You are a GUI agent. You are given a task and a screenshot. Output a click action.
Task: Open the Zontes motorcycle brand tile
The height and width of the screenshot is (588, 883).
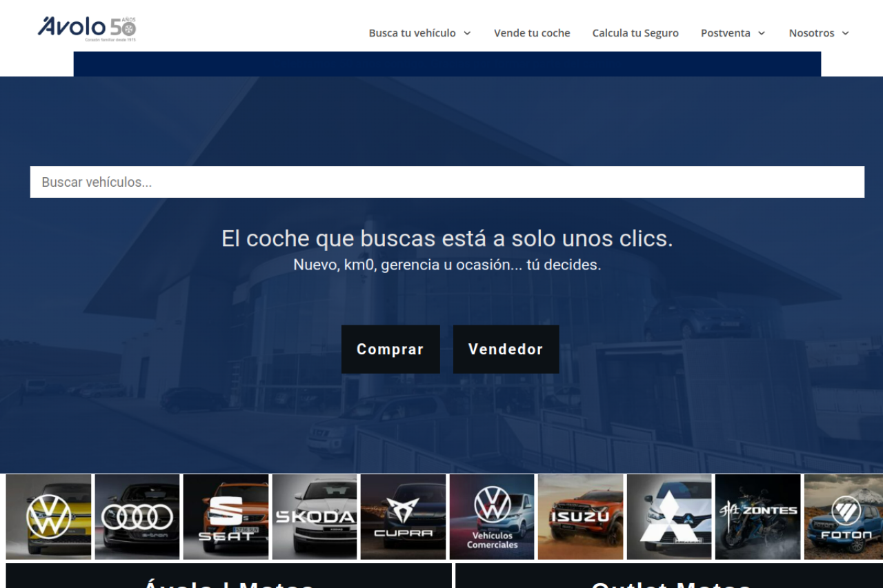[x=757, y=516]
